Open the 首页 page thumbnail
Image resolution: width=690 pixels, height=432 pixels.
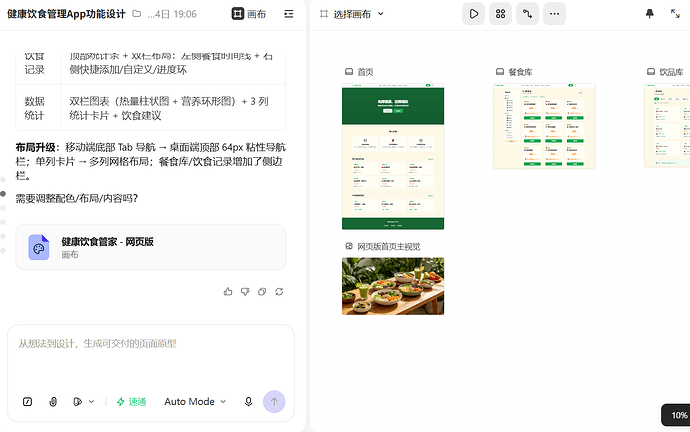pyautogui.click(x=393, y=156)
